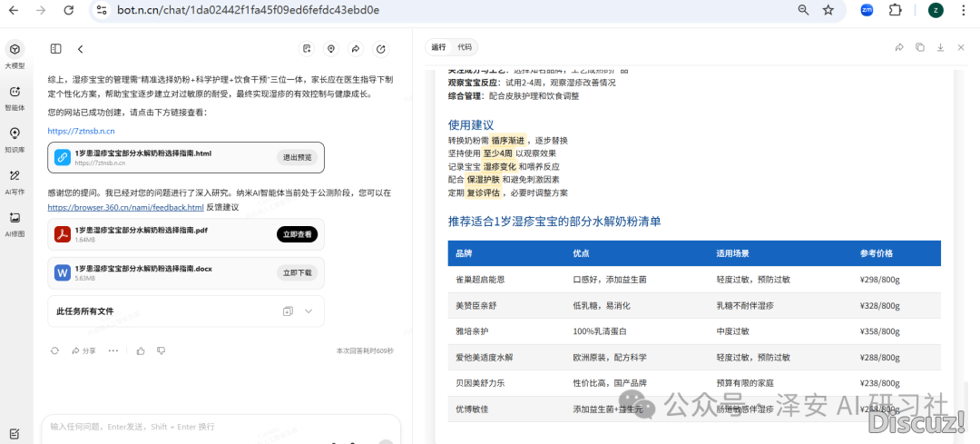Click the 美赞臣亲舒 table cell
Screen dimensions: 980x444
coord(476,306)
